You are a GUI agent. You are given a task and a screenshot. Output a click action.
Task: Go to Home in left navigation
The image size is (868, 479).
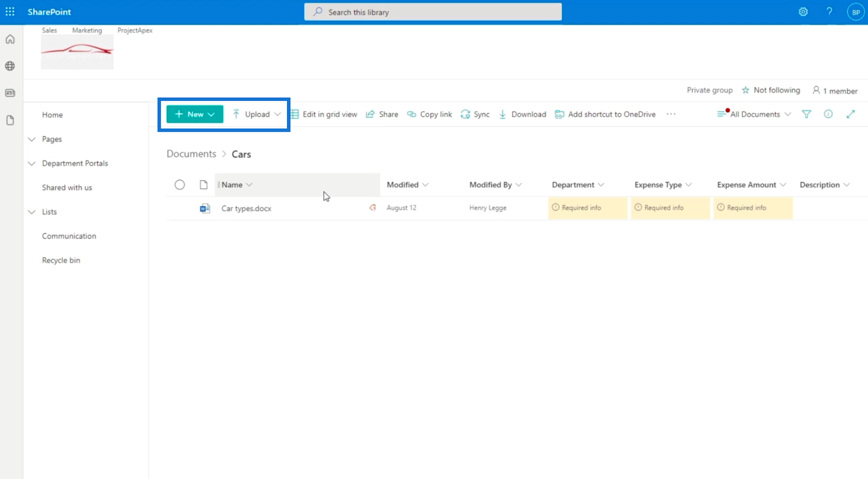click(x=53, y=114)
